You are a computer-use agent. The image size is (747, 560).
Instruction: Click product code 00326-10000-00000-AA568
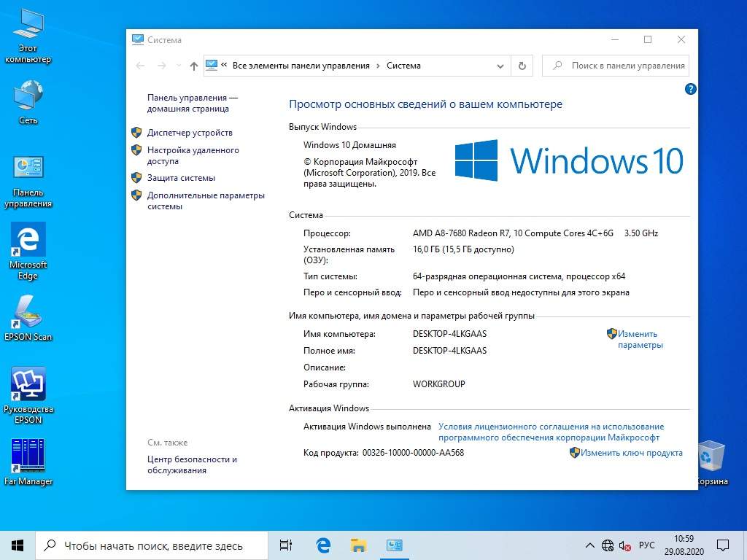click(x=413, y=453)
